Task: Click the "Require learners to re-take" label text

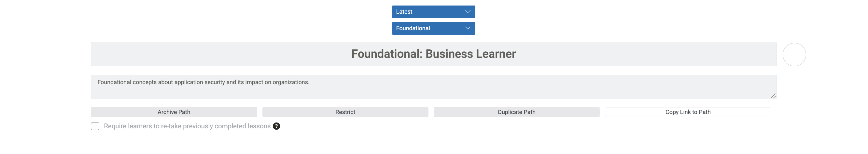Action: coord(187,126)
